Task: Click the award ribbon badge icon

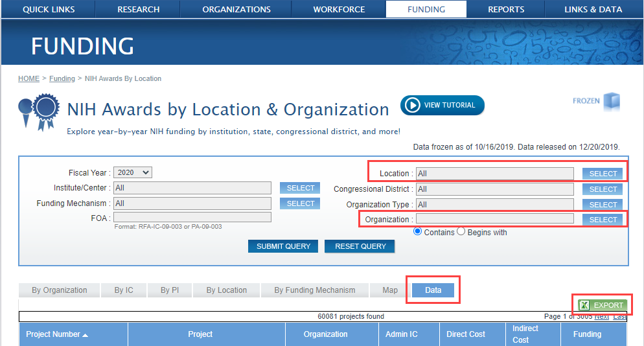Action: [40, 111]
